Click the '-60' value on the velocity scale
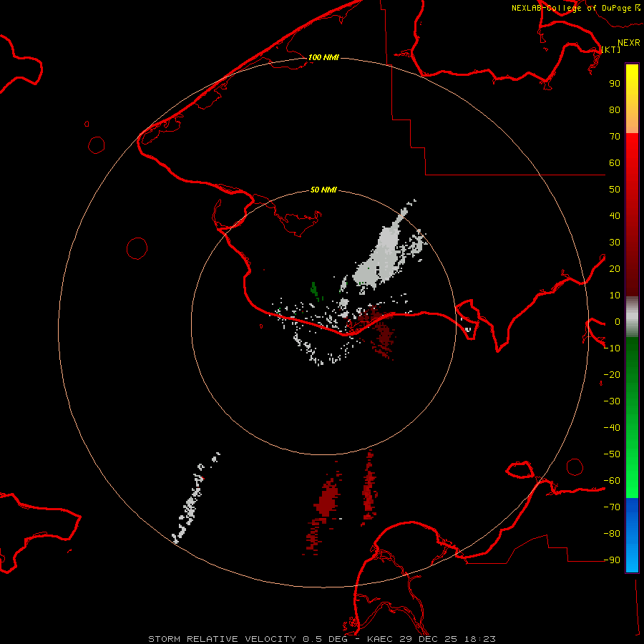 pyautogui.click(x=612, y=481)
